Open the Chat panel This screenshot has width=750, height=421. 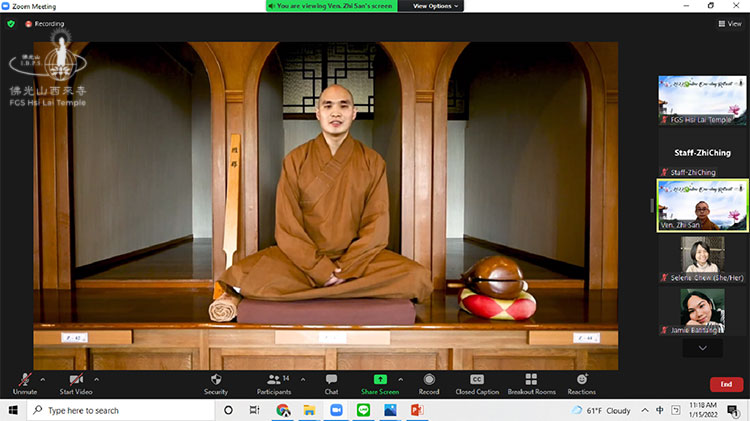pos(331,384)
